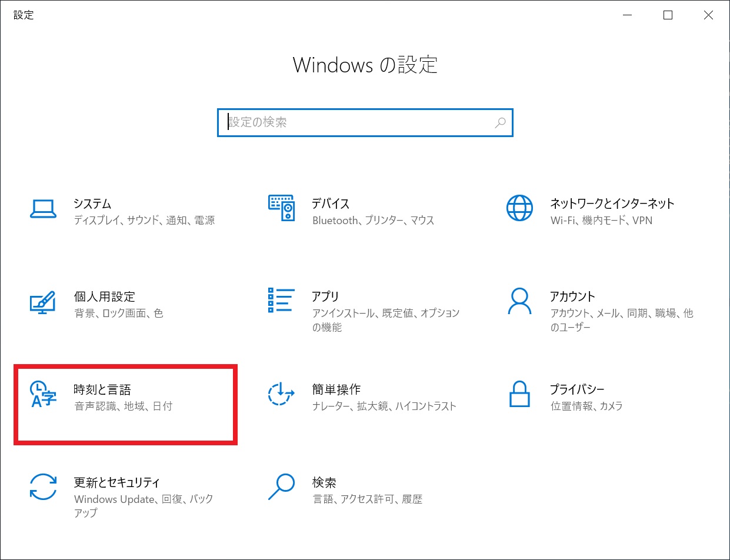Open the 検索 category title
This screenshot has height=560, width=730.
(324, 482)
